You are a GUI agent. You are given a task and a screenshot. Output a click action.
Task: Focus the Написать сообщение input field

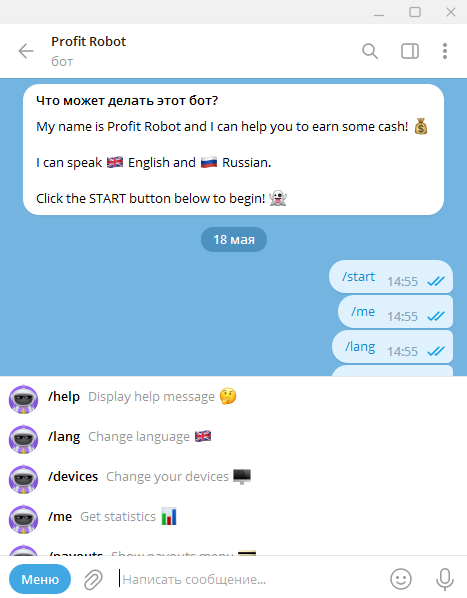[250, 579]
